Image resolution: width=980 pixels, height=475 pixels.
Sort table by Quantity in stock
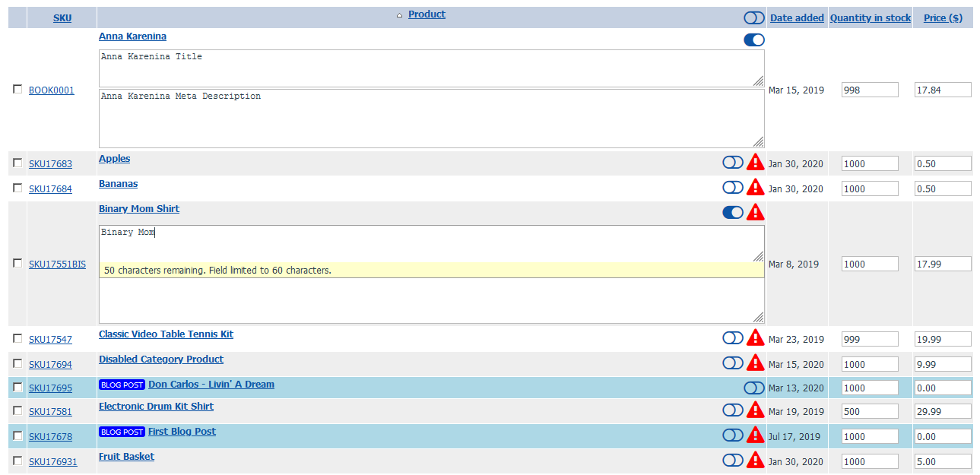tap(870, 17)
